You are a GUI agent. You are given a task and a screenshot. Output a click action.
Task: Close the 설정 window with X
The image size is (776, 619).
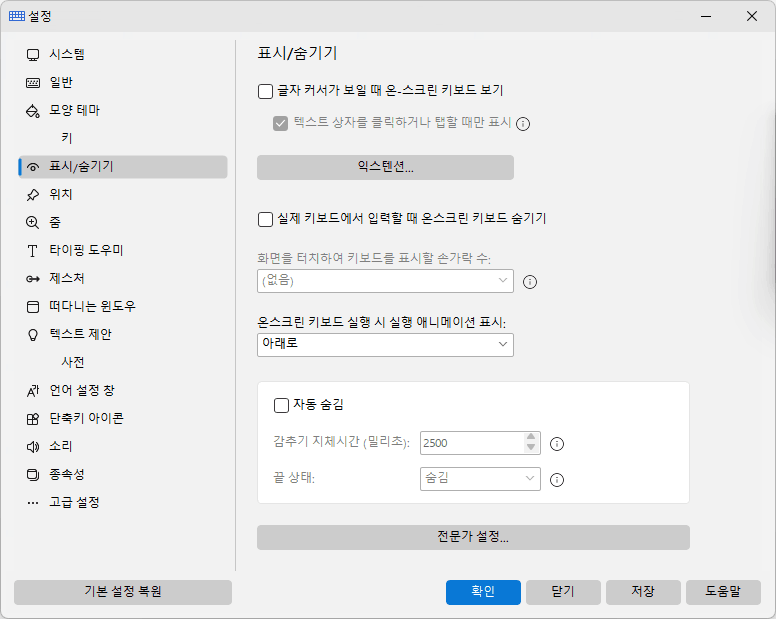pyautogui.click(x=752, y=16)
